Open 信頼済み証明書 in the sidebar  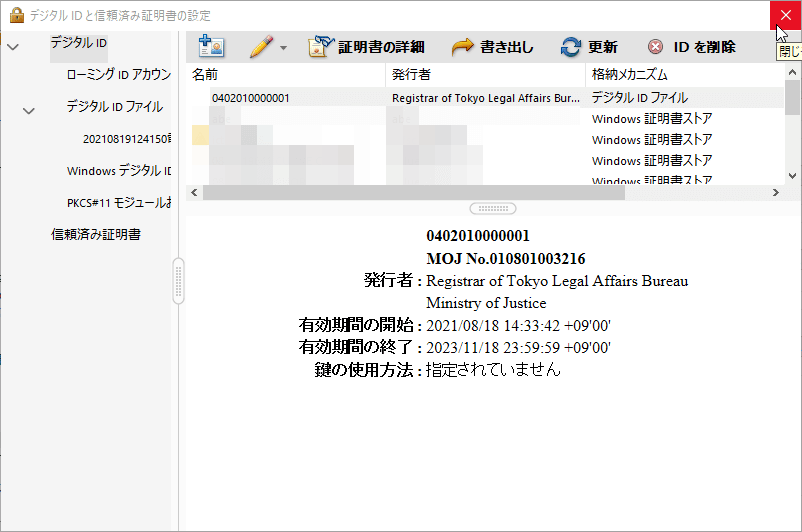tap(96, 235)
